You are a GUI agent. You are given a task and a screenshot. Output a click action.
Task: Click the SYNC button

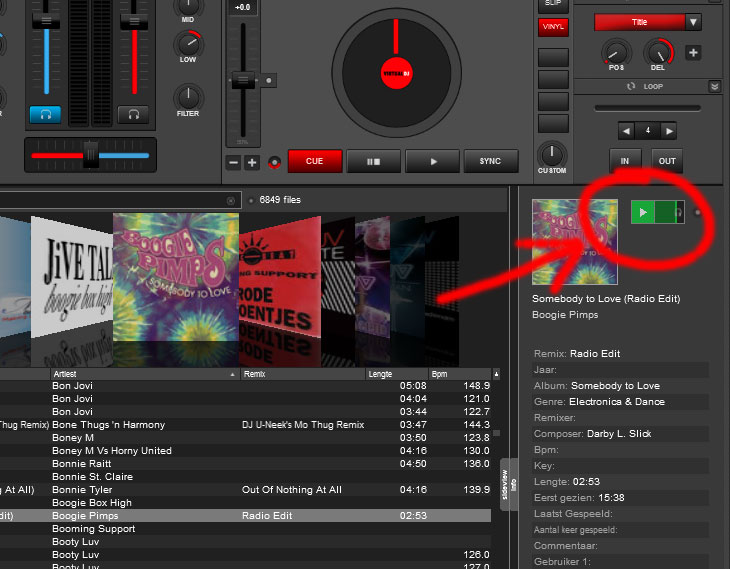491,161
